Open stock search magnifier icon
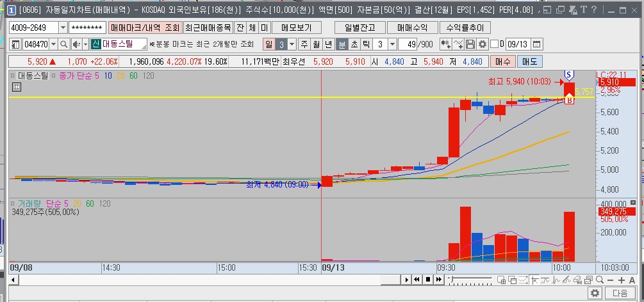 click(x=64, y=44)
